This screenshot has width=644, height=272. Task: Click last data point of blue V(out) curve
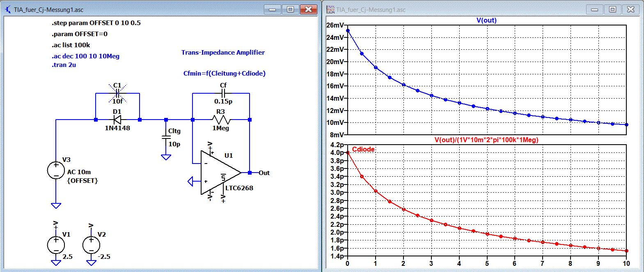point(626,124)
